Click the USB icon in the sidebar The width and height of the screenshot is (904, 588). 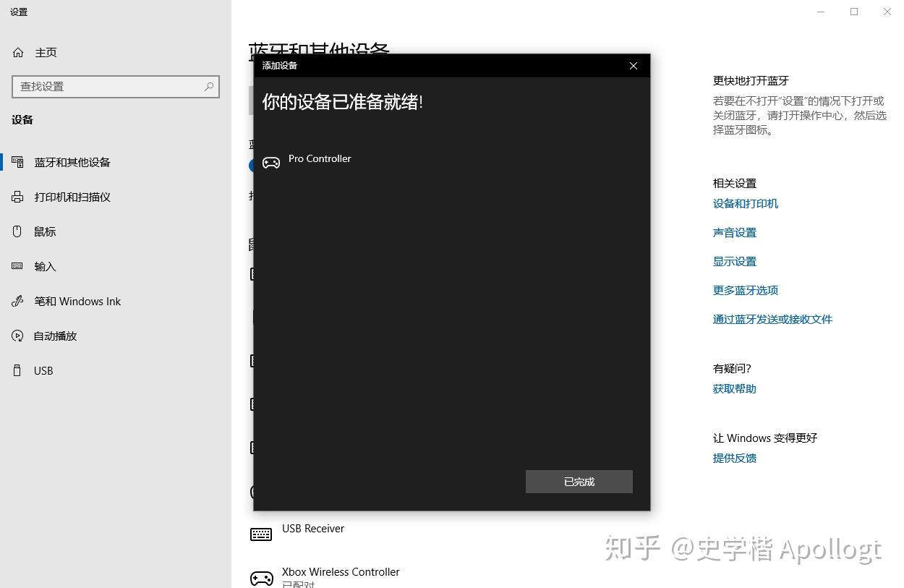[17, 370]
